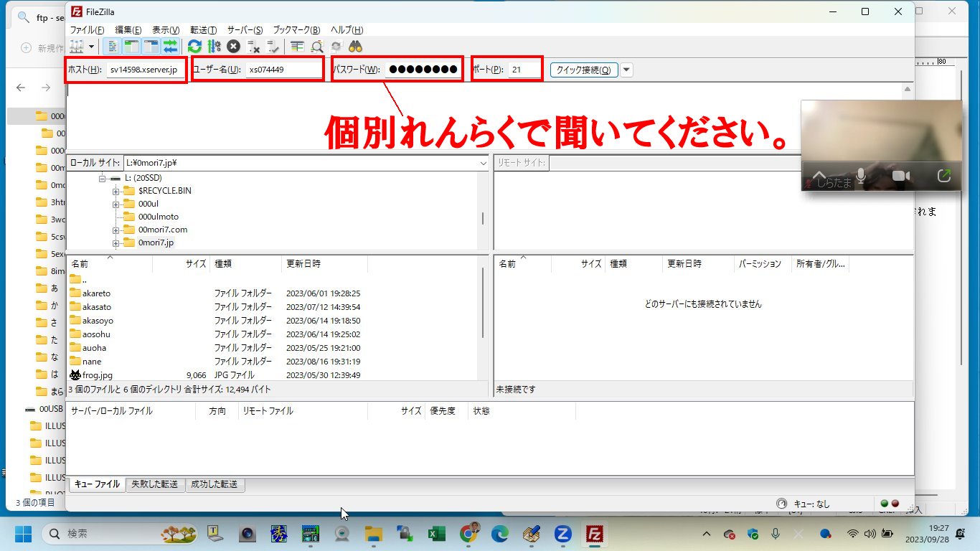Open Zoom from the taskbar

[x=562, y=534]
